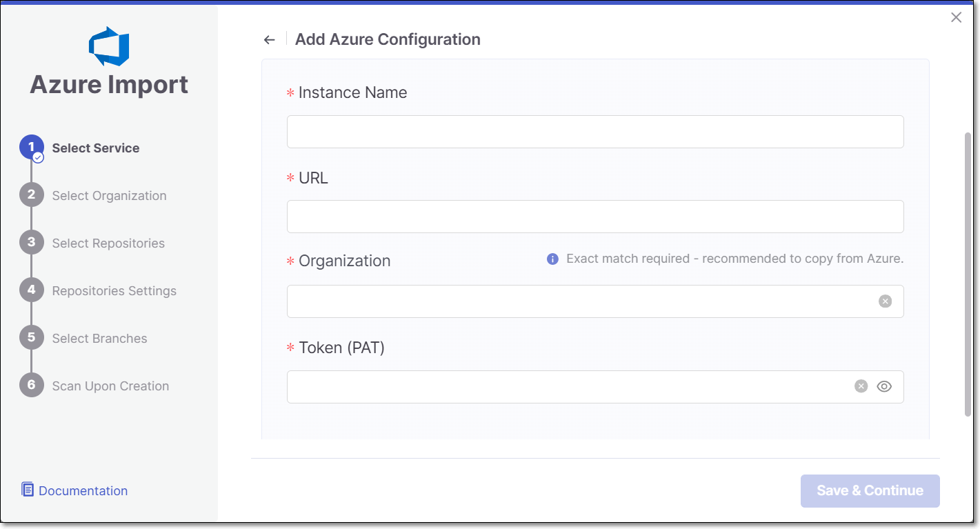980x529 pixels.
Task: Focus the URL input field
Action: 595,217
